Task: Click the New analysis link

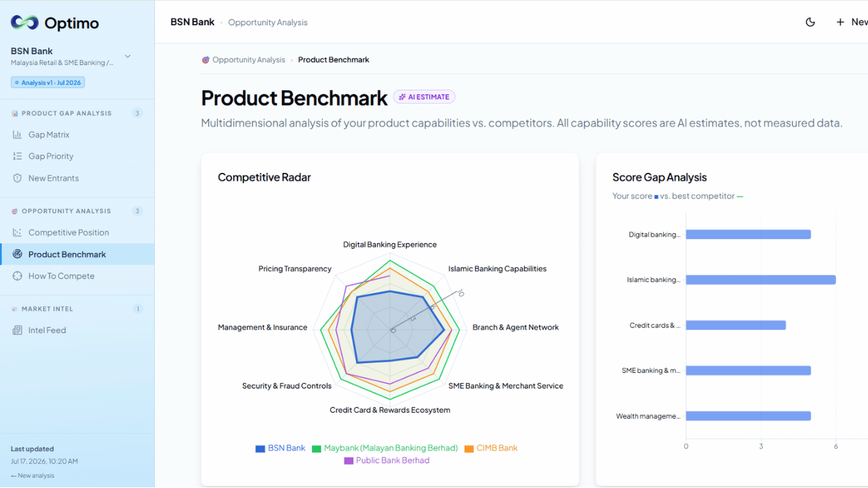Action: (x=33, y=475)
